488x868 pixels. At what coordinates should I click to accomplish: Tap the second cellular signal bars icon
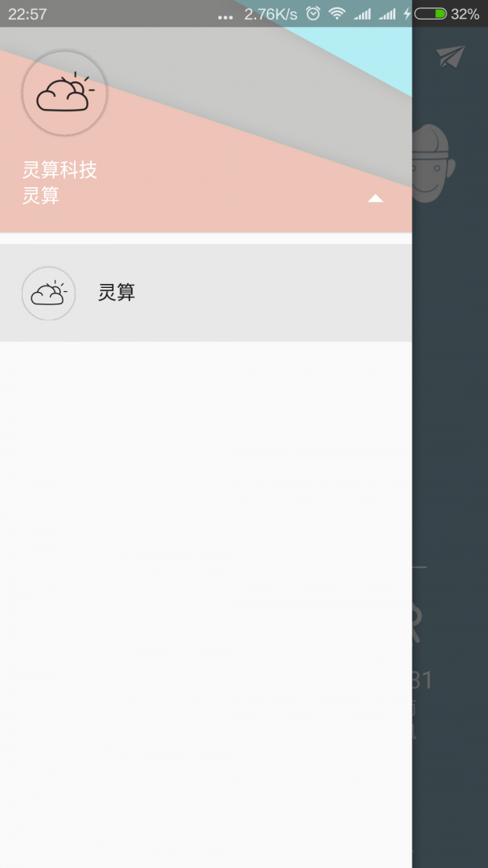tap(387, 14)
